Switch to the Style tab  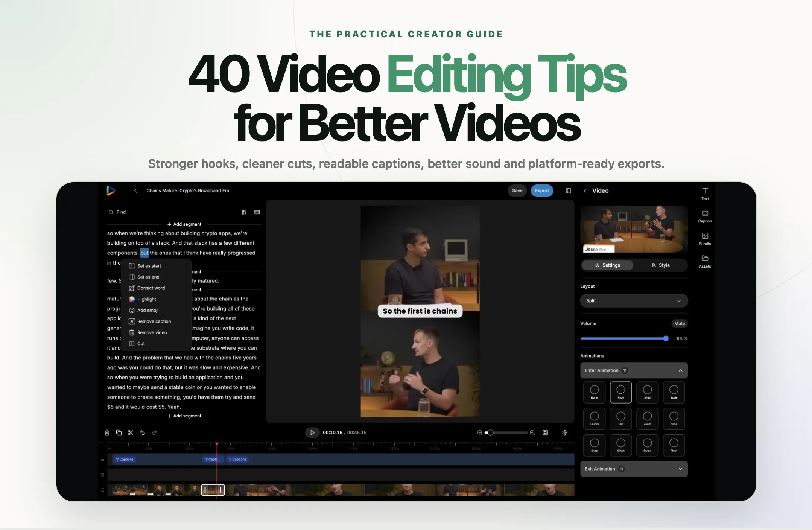[660, 265]
